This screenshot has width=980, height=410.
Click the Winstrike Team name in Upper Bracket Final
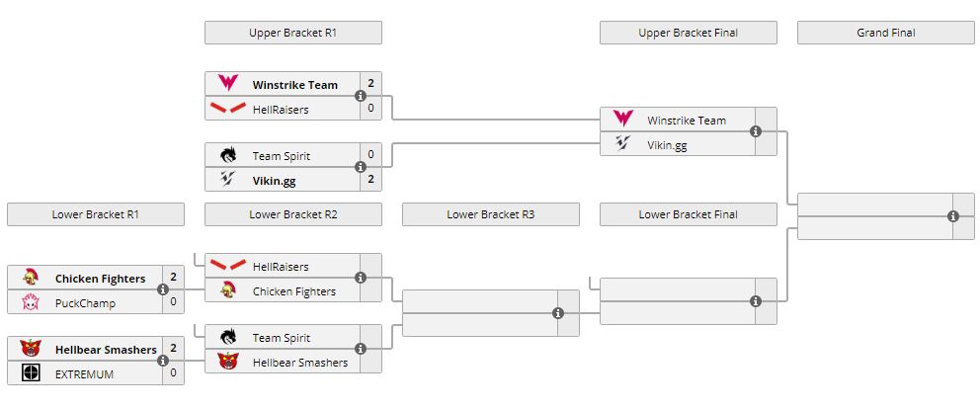(x=687, y=121)
